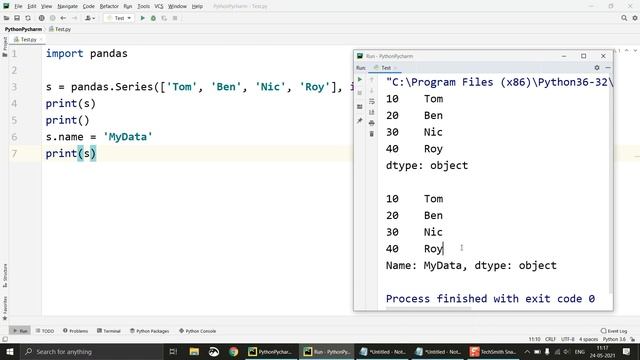This screenshot has width=640, height=360.
Task: Click the Reload from disk icon
Action: tap(28, 18)
